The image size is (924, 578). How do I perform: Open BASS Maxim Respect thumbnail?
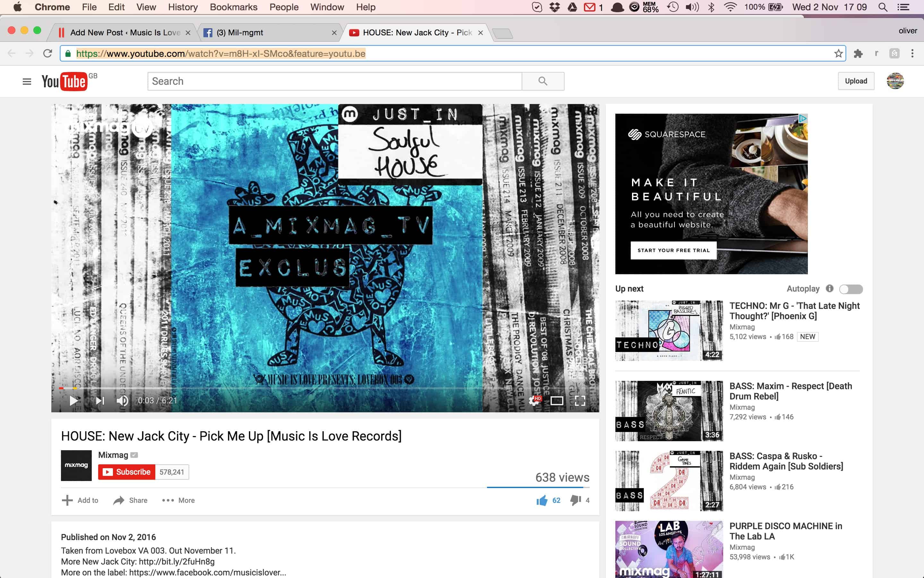point(669,411)
